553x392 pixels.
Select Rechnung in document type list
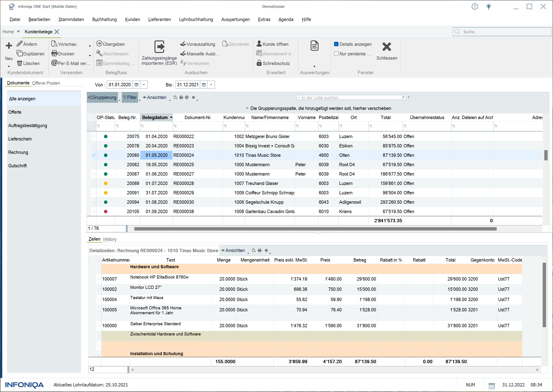pyautogui.click(x=18, y=152)
